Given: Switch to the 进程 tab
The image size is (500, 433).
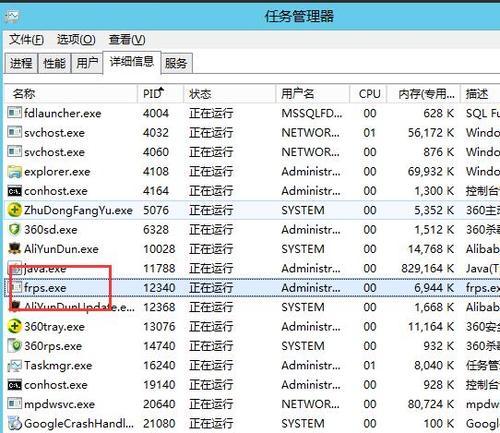Looking at the screenshot, I should click(21, 63).
